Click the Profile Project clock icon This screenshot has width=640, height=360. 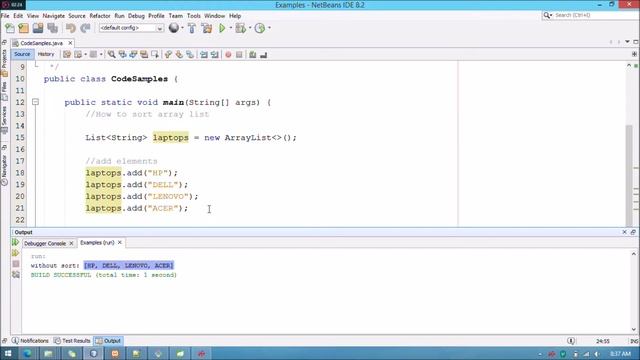click(260, 28)
